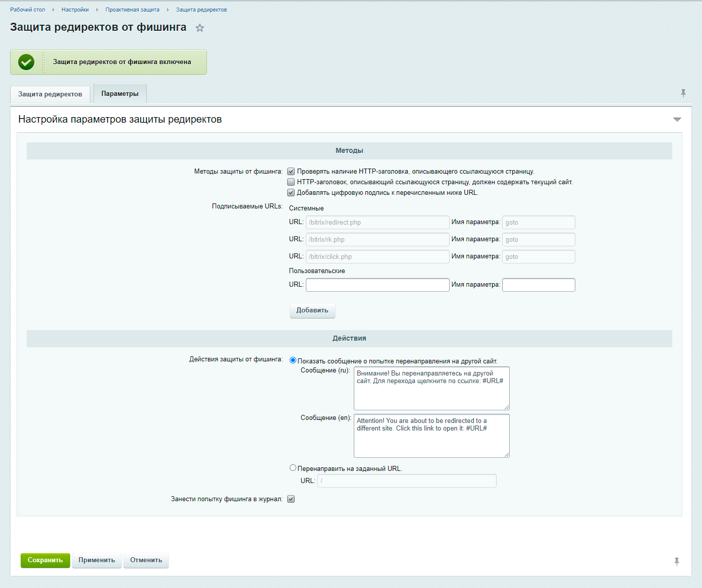The height and width of the screenshot is (588, 702).
Task: Click the goto parameter field beside /bitrix/rk.php
Action: [x=538, y=240]
